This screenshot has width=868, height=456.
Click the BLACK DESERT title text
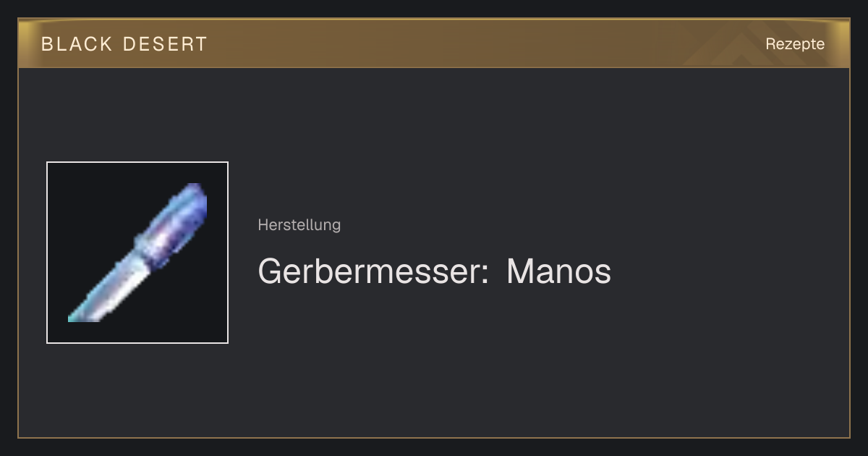124,44
